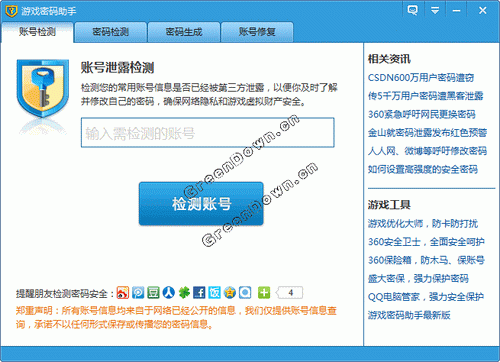Open link 游戏密码助手最新版
Screen dimensions: 500x362
click(x=409, y=315)
